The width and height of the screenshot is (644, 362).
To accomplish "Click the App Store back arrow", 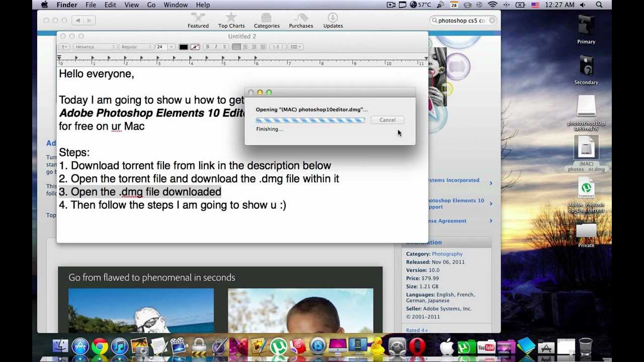I will point(78,21).
